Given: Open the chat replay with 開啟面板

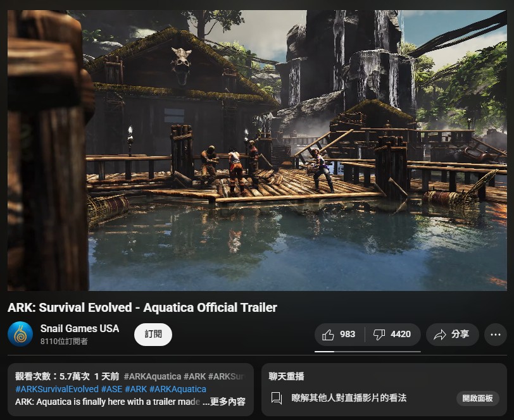Looking at the screenshot, I should click(478, 398).
